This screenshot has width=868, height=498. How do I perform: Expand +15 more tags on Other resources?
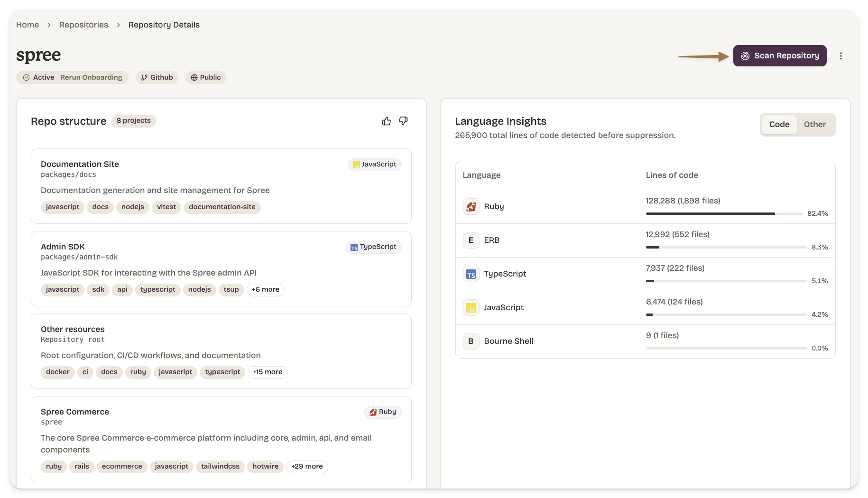268,372
